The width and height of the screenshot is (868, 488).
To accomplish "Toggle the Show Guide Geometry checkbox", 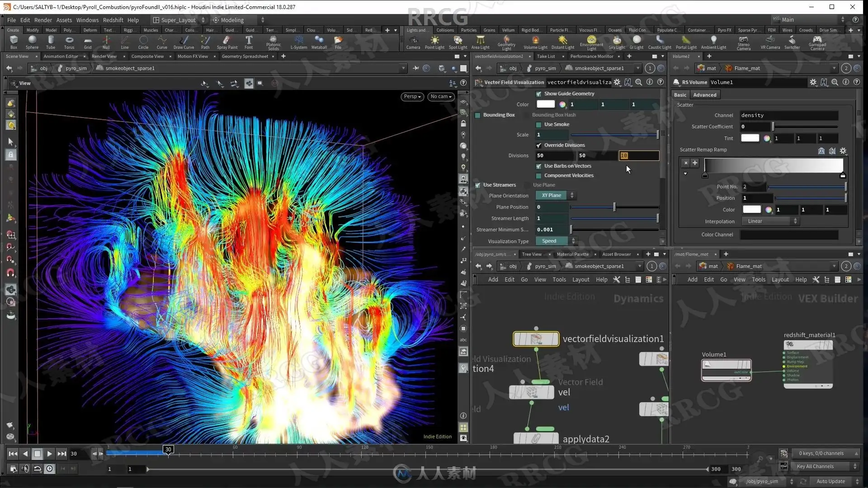I will click(x=538, y=94).
